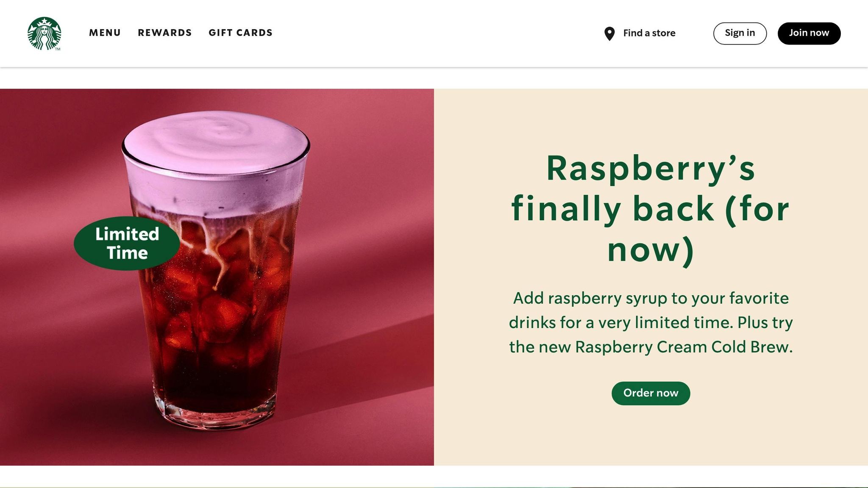Click the green Order now button
This screenshot has height=488, width=868.
point(651,393)
